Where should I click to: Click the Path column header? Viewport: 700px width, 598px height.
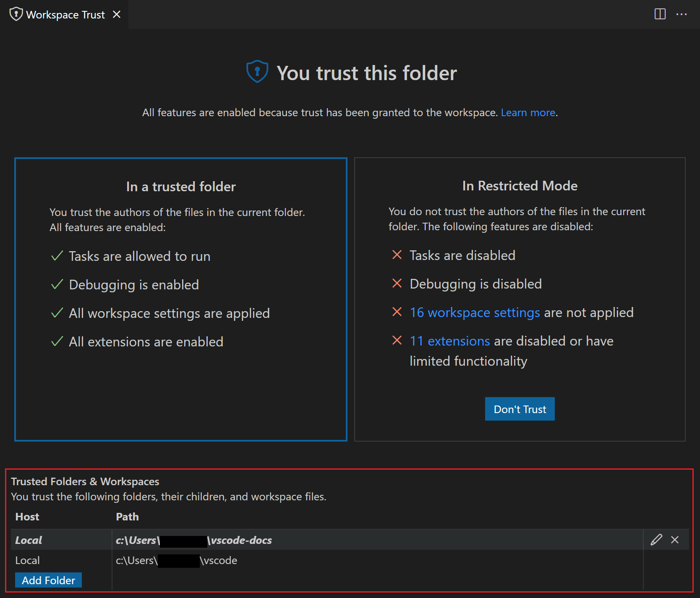[x=127, y=517]
